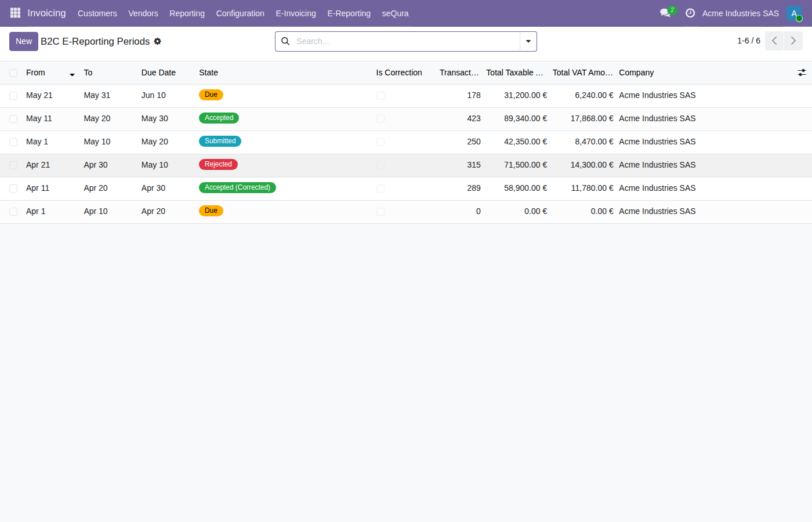Open the apps grid home menu
Screen dimensions: 812x522
tap(15, 13)
